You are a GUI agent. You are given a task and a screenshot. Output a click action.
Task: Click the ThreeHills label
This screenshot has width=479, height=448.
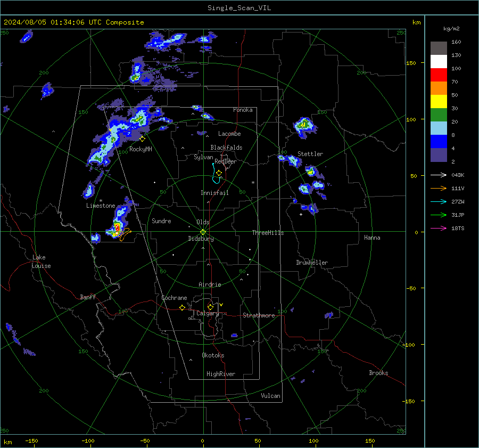pyautogui.click(x=268, y=233)
